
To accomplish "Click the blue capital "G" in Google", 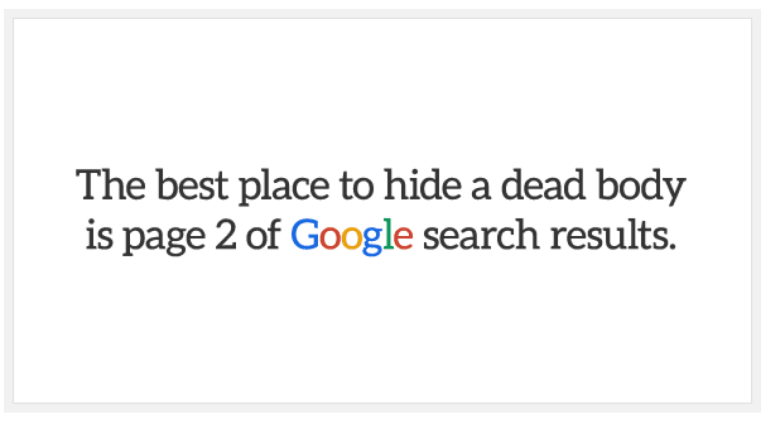I will pyautogui.click(x=304, y=237).
